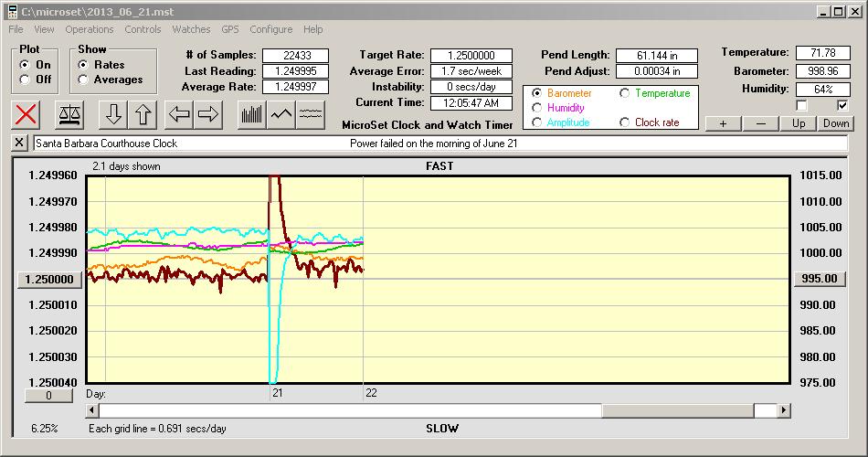Open the File menu
Screen dimensions: 868x457
[x=16, y=29]
